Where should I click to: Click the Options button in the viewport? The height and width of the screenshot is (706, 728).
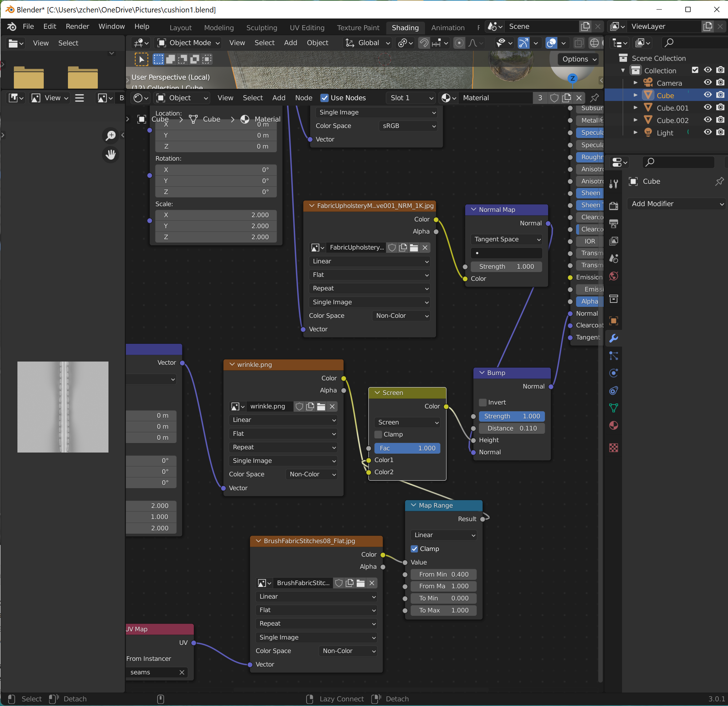click(579, 59)
